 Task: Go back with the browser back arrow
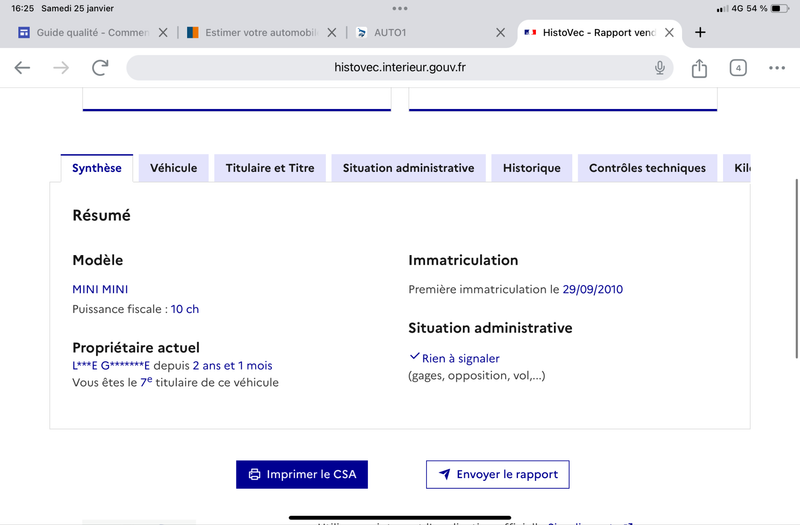point(22,67)
